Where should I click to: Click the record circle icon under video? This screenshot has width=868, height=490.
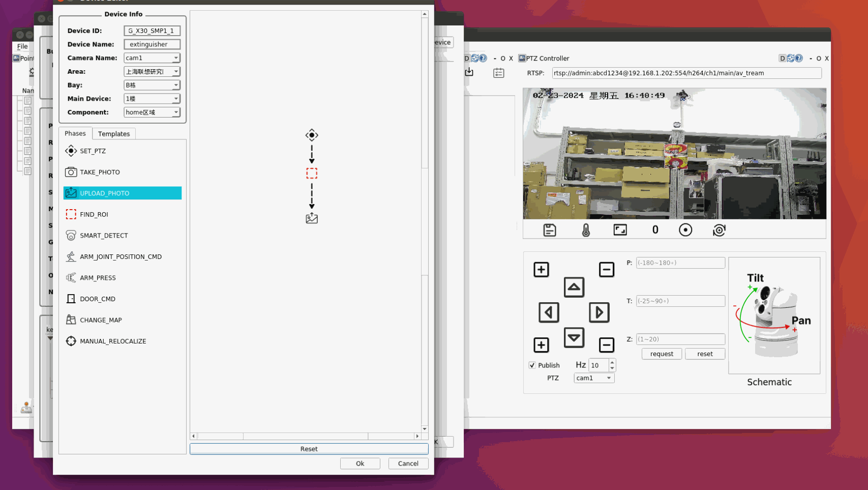tap(685, 230)
